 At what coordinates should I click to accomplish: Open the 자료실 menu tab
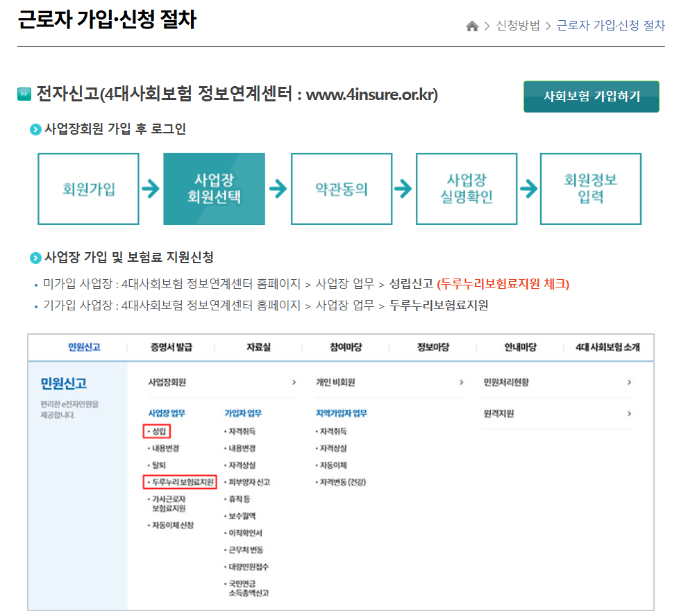pyautogui.click(x=258, y=347)
